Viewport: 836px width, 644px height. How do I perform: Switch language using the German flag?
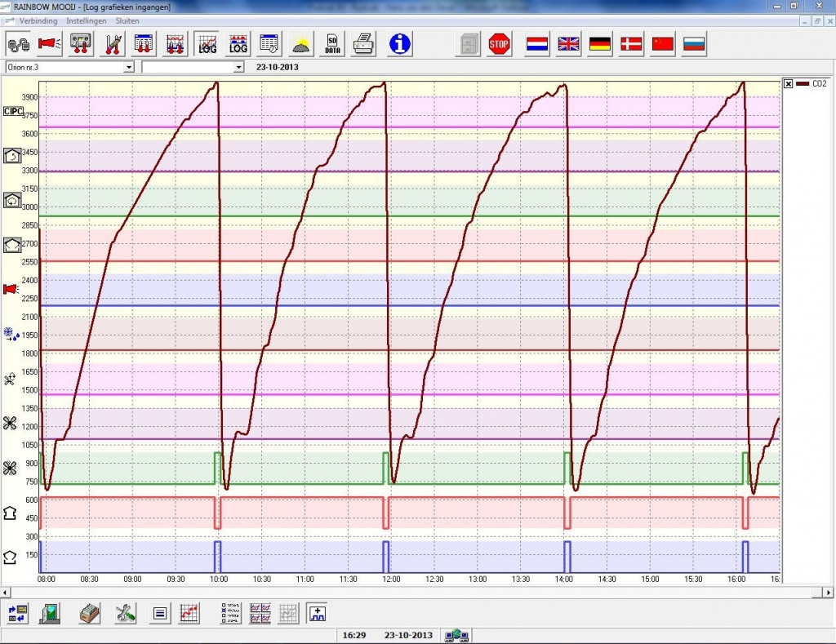click(x=600, y=44)
